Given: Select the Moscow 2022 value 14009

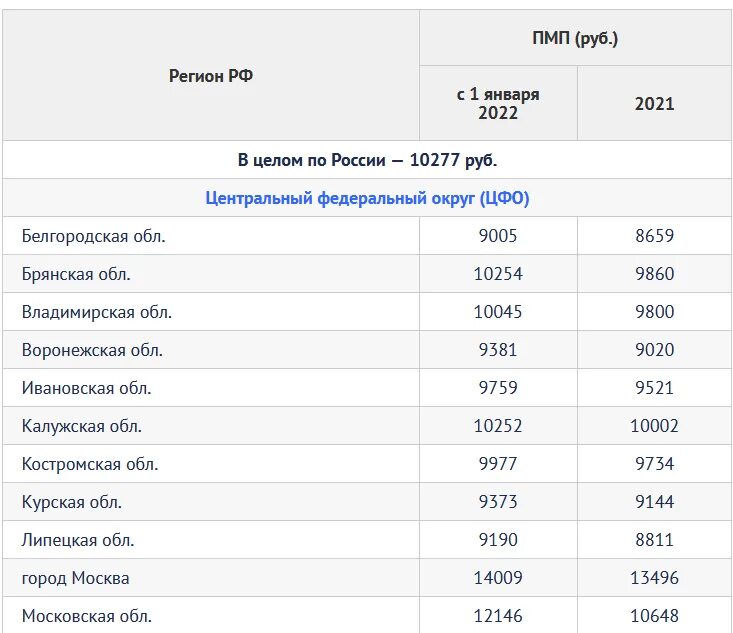Looking at the screenshot, I should coord(498,578).
